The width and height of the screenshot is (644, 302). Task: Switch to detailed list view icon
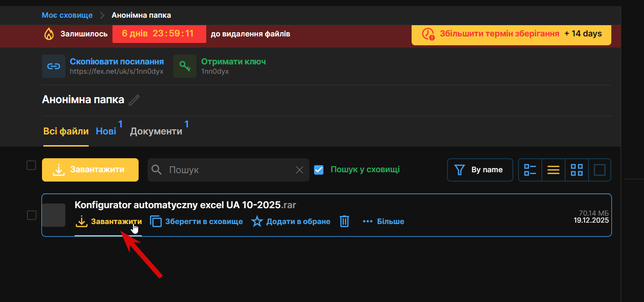530,170
